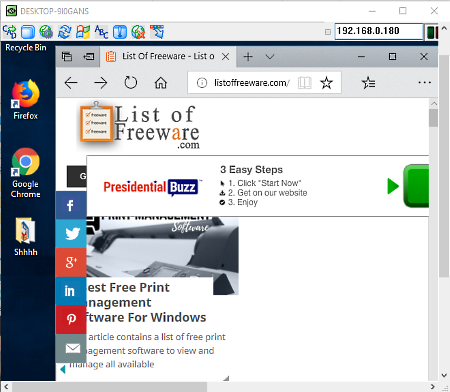Maximize the Edge browser window
The height and width of the screenshot is (392, 450).
(392, 57)
